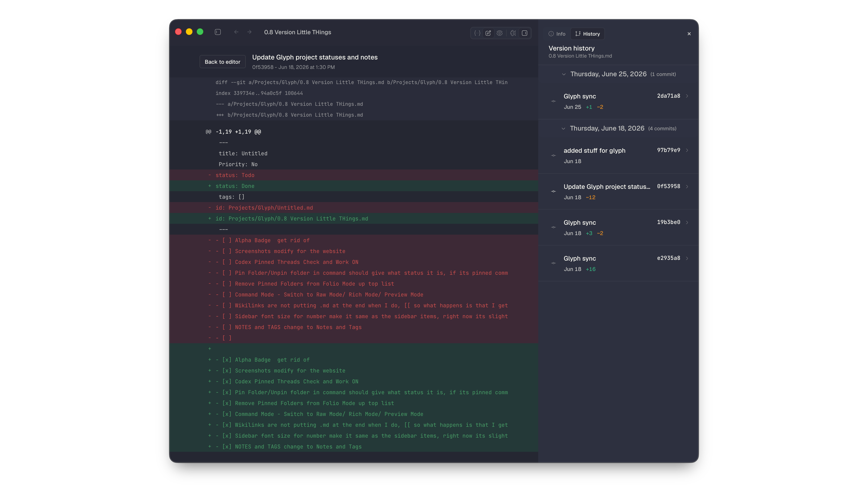The width and height of the screenshot is (868, 499).
Task: Click removed '[ ] Command Mode - Switch' line
Action: tap(354, 295)
